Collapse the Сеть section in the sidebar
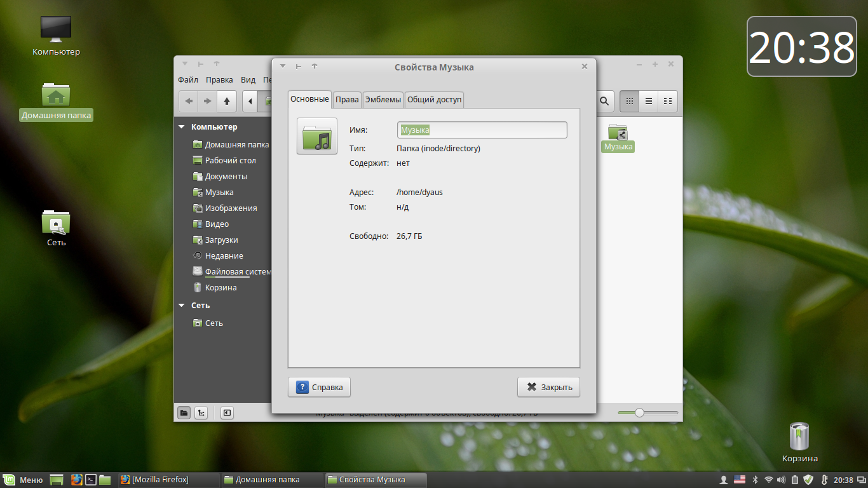Screen dimensions: 868x488 click(182, 306)
